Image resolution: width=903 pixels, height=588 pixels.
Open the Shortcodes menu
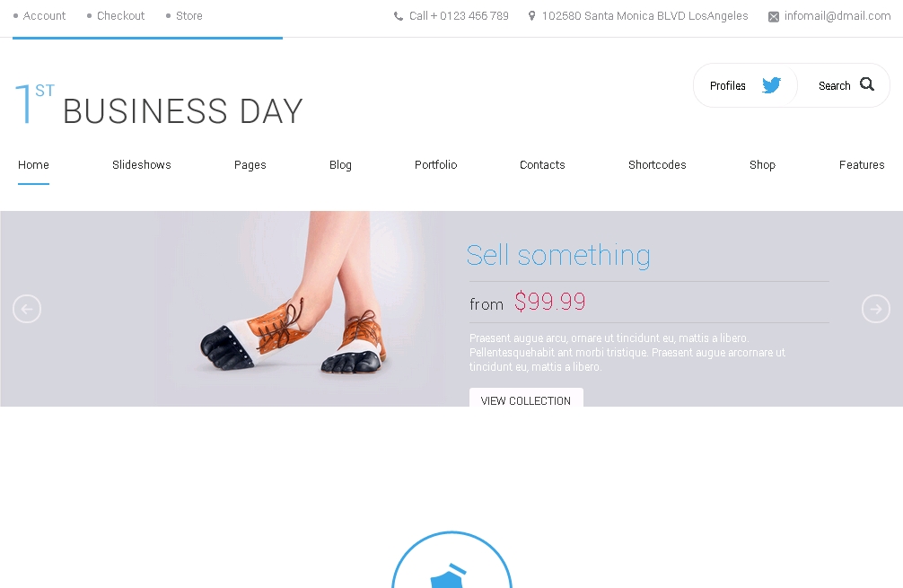pos(657,165)
